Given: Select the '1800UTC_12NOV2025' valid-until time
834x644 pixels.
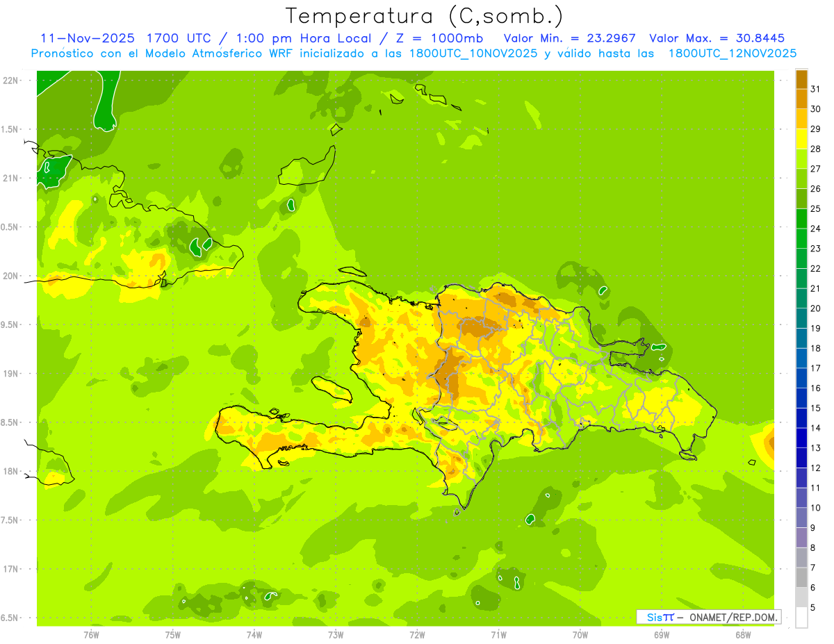Looking at the screenshot, I should click(733, 53).
